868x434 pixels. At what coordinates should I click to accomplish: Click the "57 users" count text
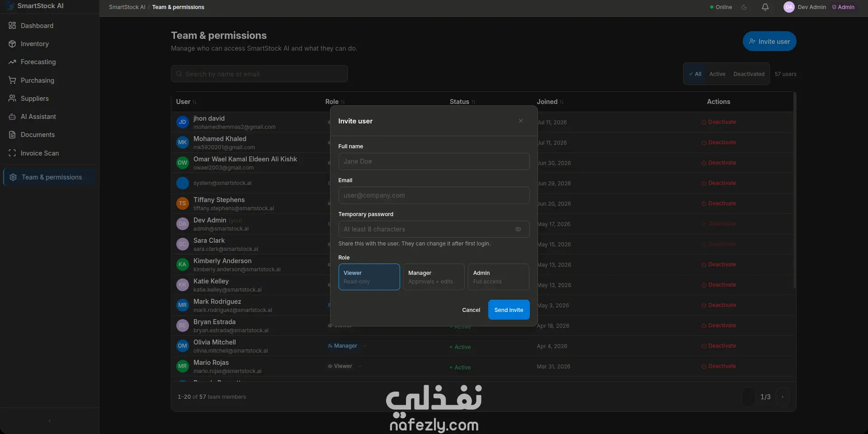[786, 74]
